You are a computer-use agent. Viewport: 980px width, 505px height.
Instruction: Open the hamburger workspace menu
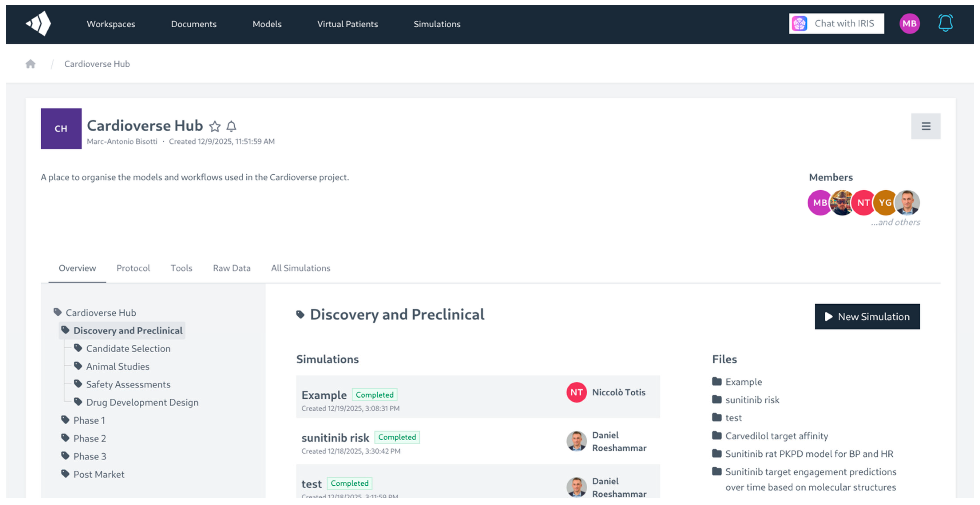click(926, 126)
